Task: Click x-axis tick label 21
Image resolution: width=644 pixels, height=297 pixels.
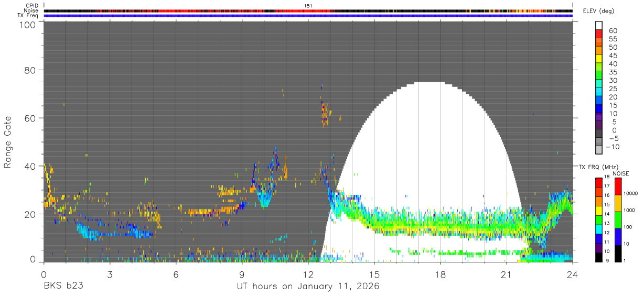Action: (x=507, y=274)
